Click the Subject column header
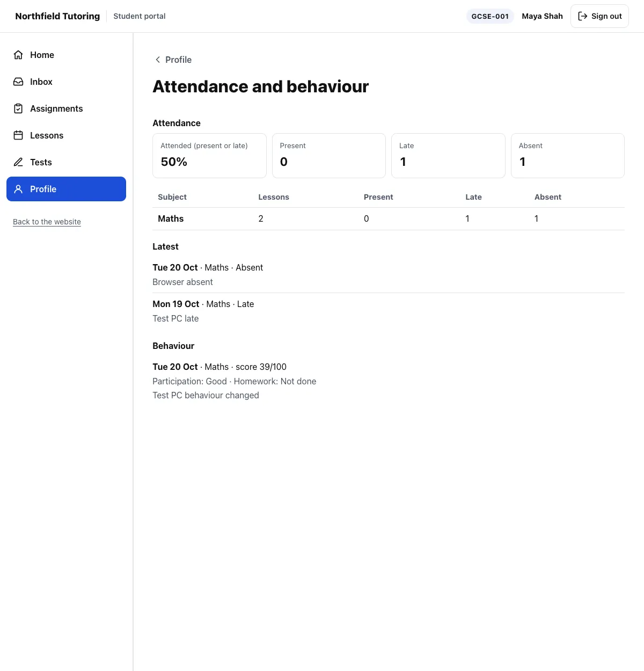The height and width of the screenshot is (671, 644). (172, 197)
